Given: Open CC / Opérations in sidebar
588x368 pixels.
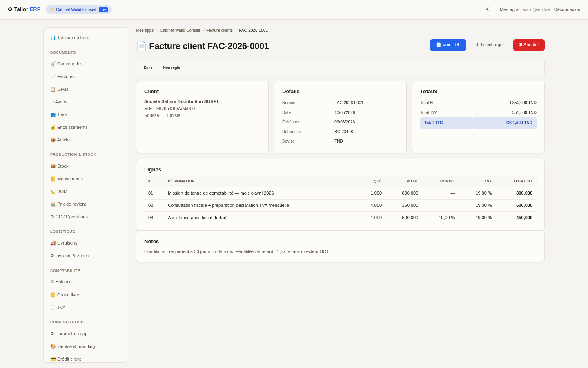Looking at the screenshot, I should tap(86, 217).
